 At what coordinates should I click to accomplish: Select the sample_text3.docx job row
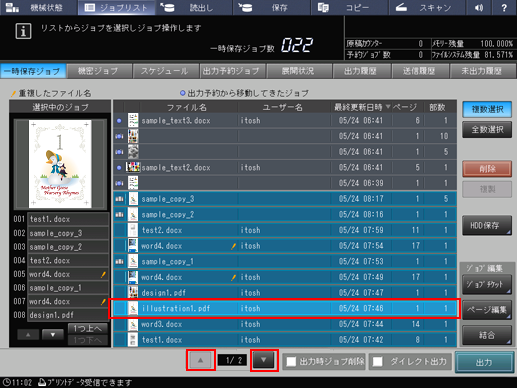coord(285,120)
